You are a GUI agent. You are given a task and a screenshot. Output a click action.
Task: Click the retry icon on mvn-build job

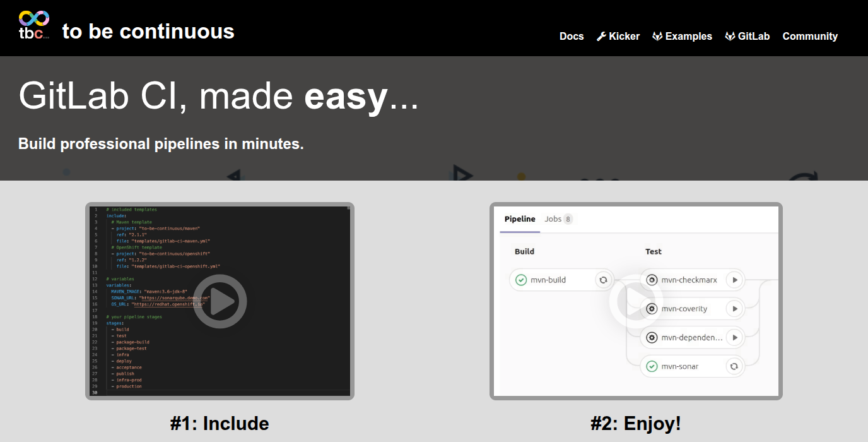click(603, 279)
